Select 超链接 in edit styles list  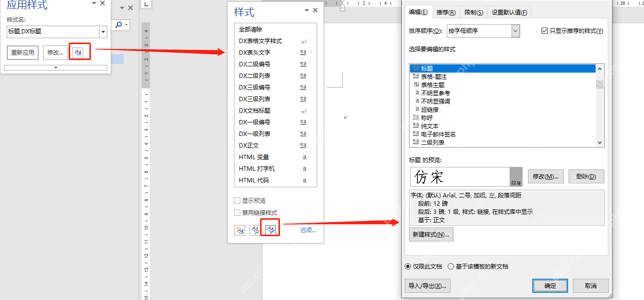pyautogui.click(x=503, y=110)
